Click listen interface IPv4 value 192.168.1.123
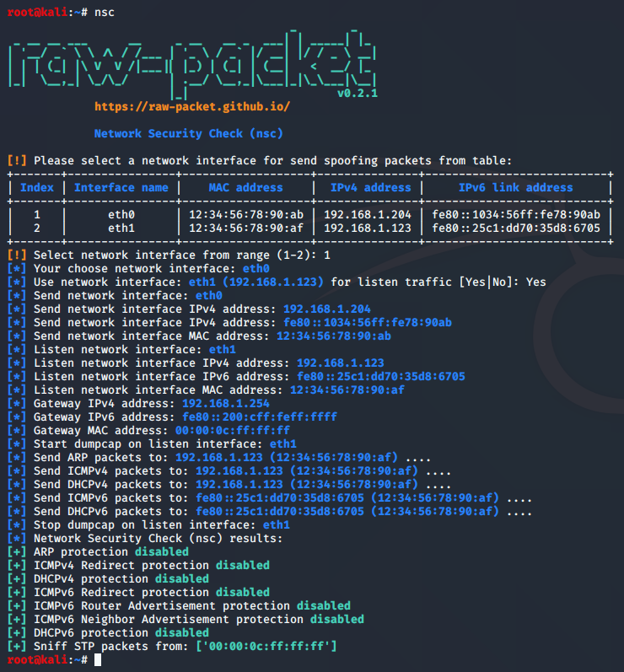 (x=341, y=363)
